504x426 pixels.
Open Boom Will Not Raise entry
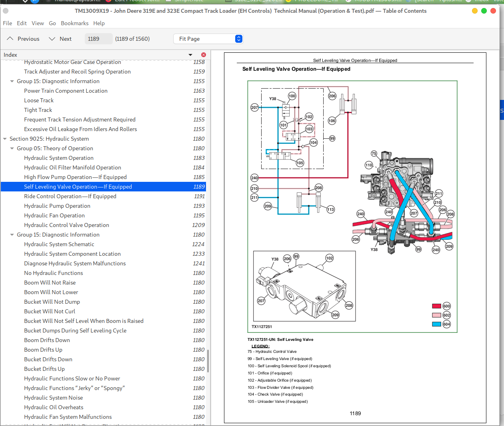[50, 283]
